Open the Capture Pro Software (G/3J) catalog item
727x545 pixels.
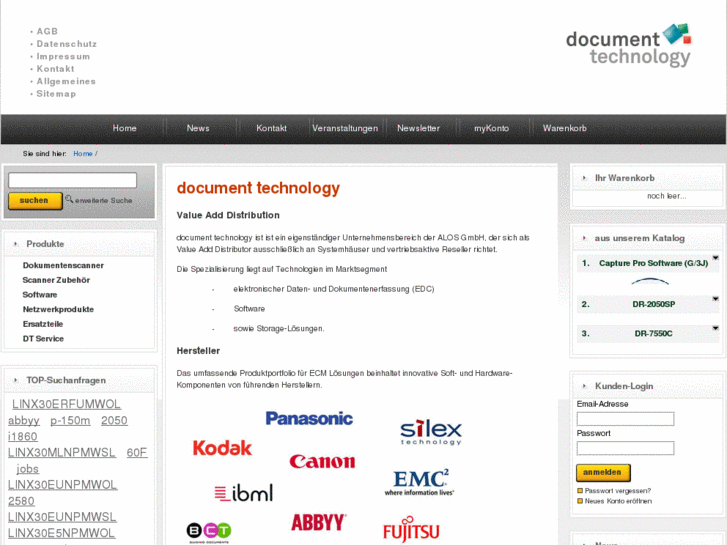653,263
